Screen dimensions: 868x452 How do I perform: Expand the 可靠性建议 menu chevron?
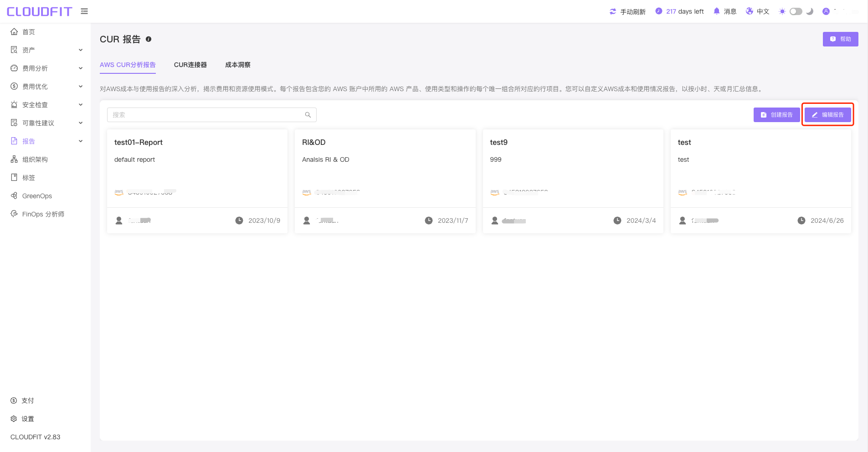click(x=81, y=123)
